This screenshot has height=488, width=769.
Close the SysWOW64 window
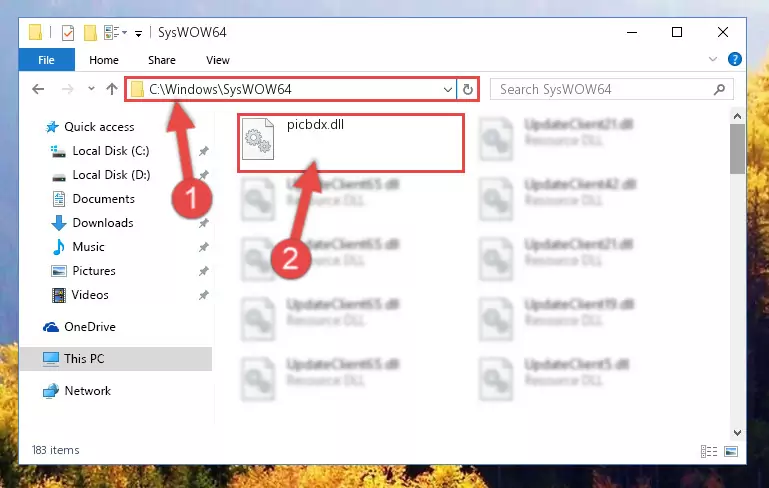click(723, 32)
